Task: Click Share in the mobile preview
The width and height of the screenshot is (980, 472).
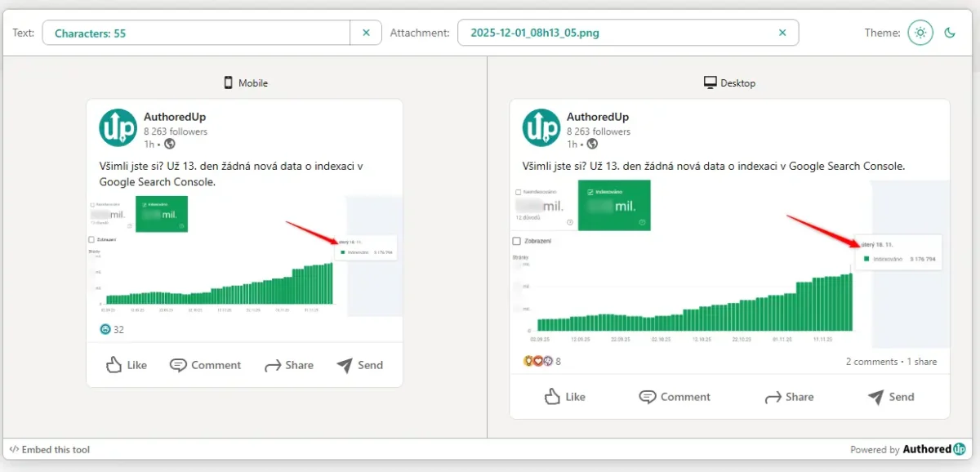Action: click(289, 365)
